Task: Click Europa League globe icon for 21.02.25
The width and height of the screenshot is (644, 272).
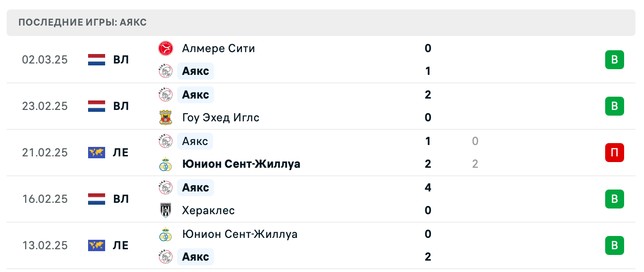Action: pyautogui.click(x=97, y=153)
